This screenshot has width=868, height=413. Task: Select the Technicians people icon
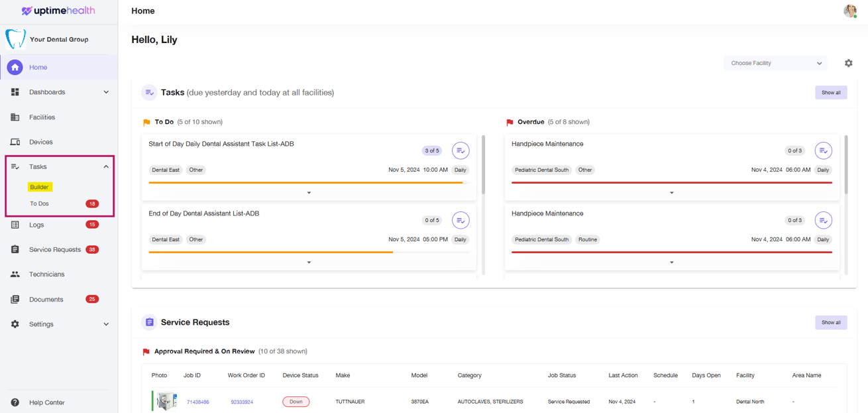(x=15, y=274)
